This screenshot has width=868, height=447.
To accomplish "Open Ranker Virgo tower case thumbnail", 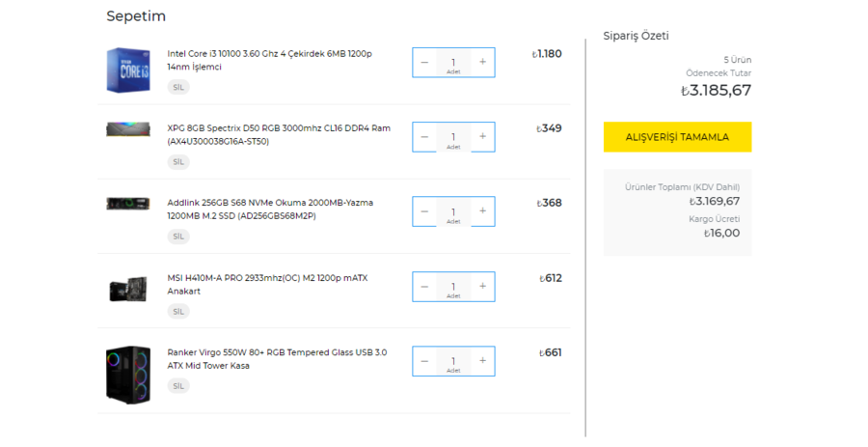I will click(x=128, y=374).
